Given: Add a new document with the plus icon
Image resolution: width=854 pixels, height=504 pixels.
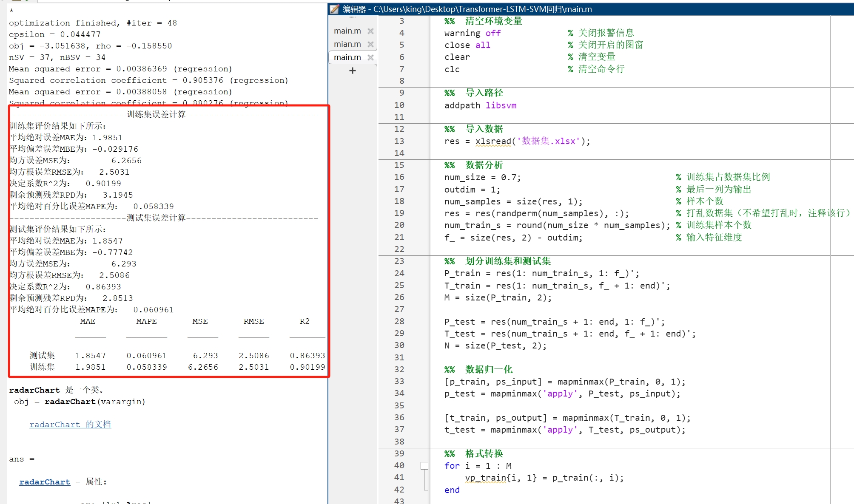Looking at the screenshot, I should click(352, 71).
